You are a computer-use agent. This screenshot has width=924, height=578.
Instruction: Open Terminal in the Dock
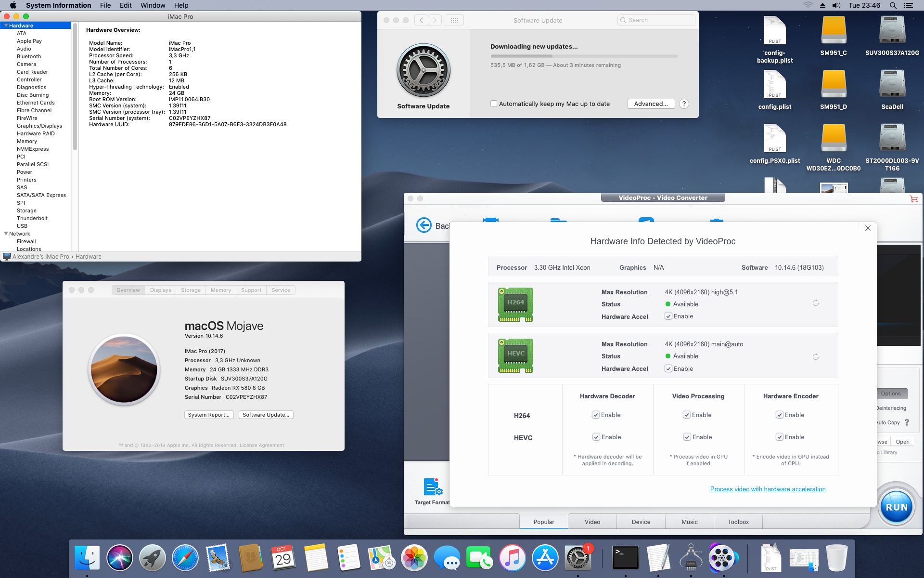[x=626, y=558]
